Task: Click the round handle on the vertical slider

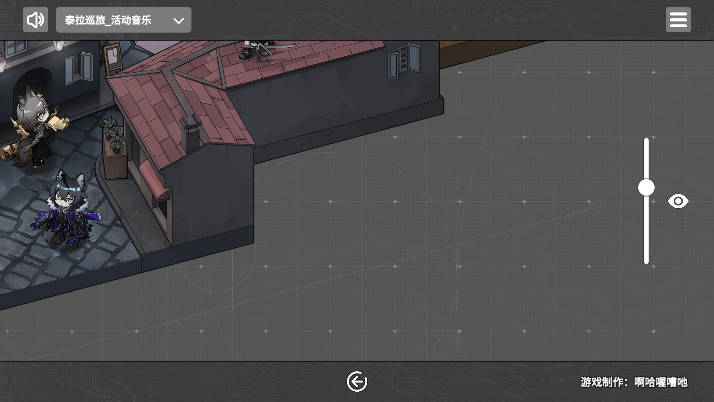Action: click(646, 187)
